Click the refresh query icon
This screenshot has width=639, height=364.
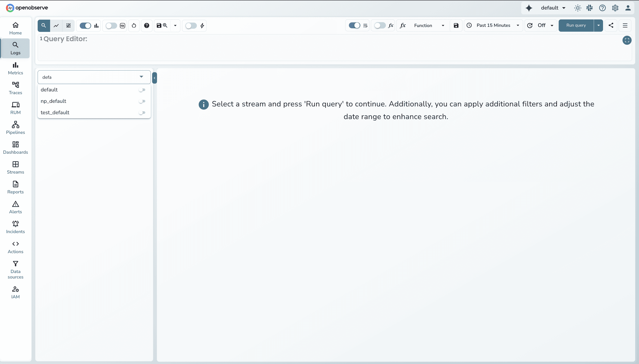click(x=134, y=26)
